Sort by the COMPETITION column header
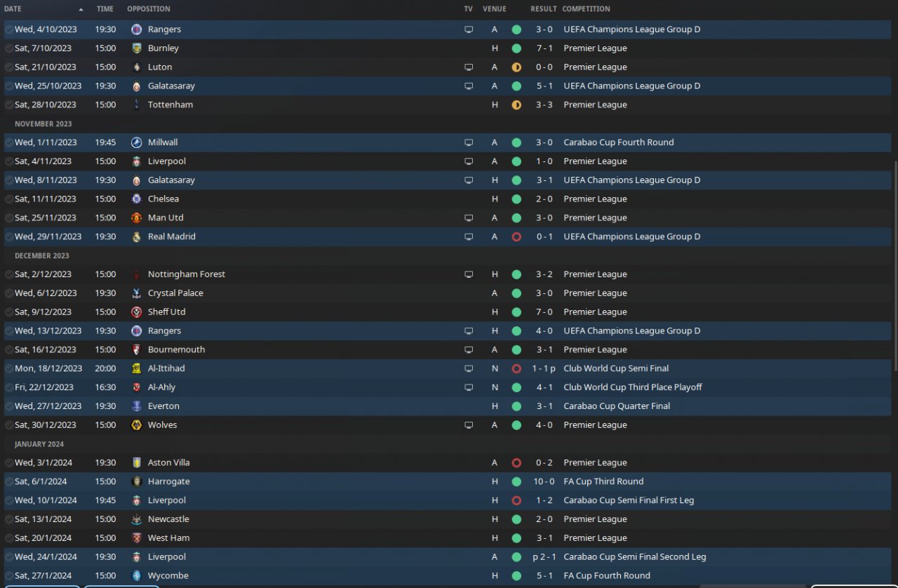The width and height of the screenshot is (898, 588). coord(587,9)
